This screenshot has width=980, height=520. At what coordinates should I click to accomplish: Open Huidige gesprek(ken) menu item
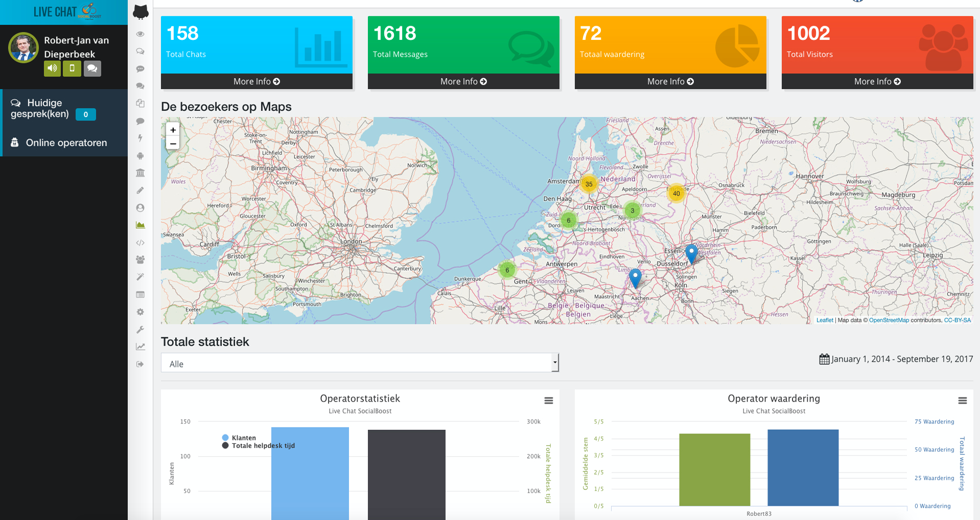click(65, 109)
